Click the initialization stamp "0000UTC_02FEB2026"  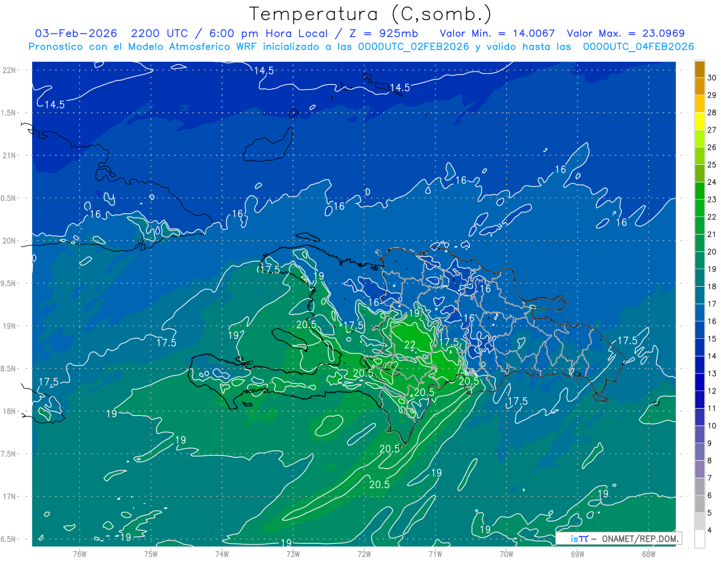[414, 47]
